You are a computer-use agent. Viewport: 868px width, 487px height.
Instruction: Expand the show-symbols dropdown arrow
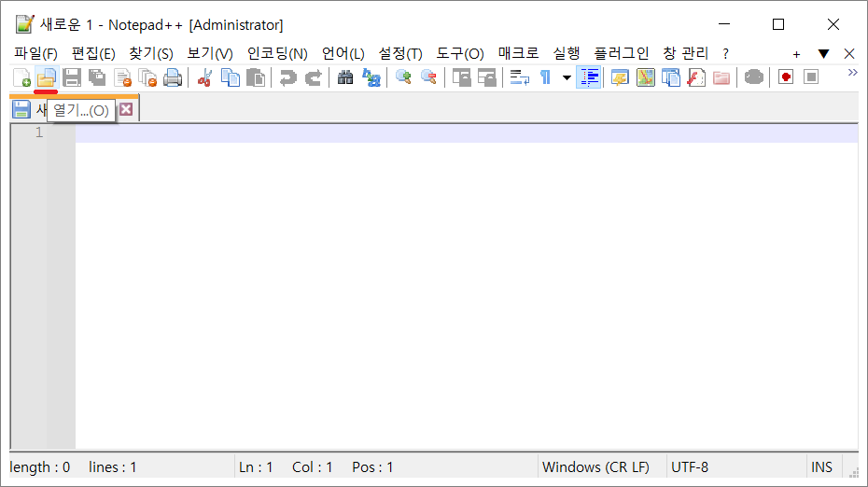[x=567, y=77]
